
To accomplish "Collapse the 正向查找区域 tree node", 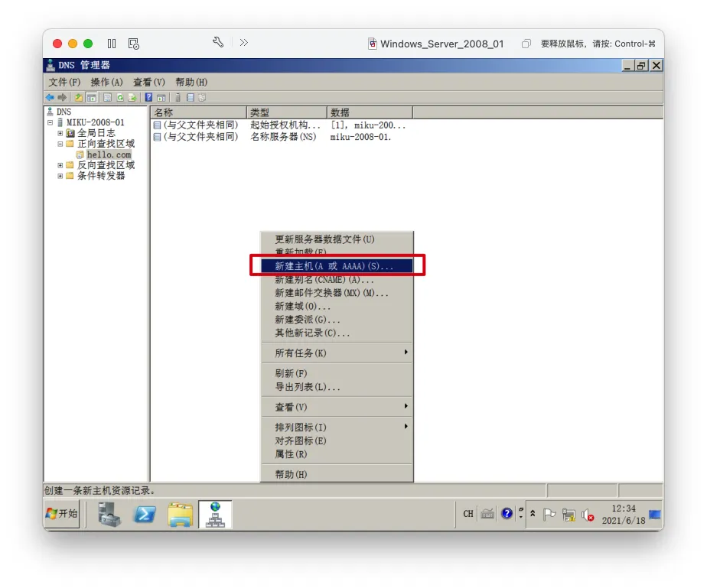I will (60, 145).
